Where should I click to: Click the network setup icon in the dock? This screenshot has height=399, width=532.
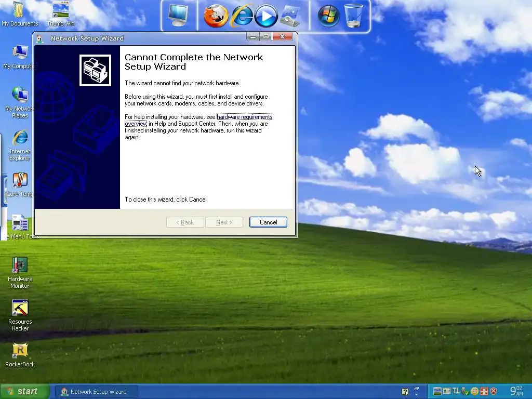pyautogui.click(x=290, y=16)
